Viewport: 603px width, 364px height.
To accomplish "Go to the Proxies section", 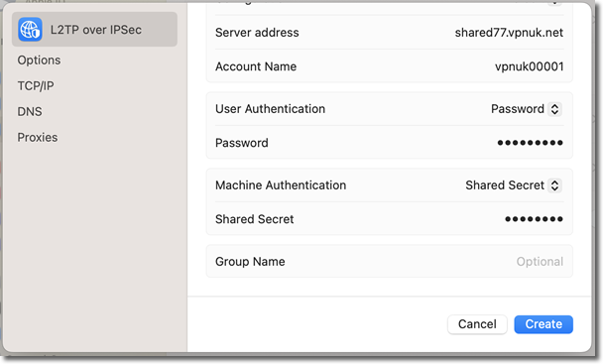I will tap(38, 137).
